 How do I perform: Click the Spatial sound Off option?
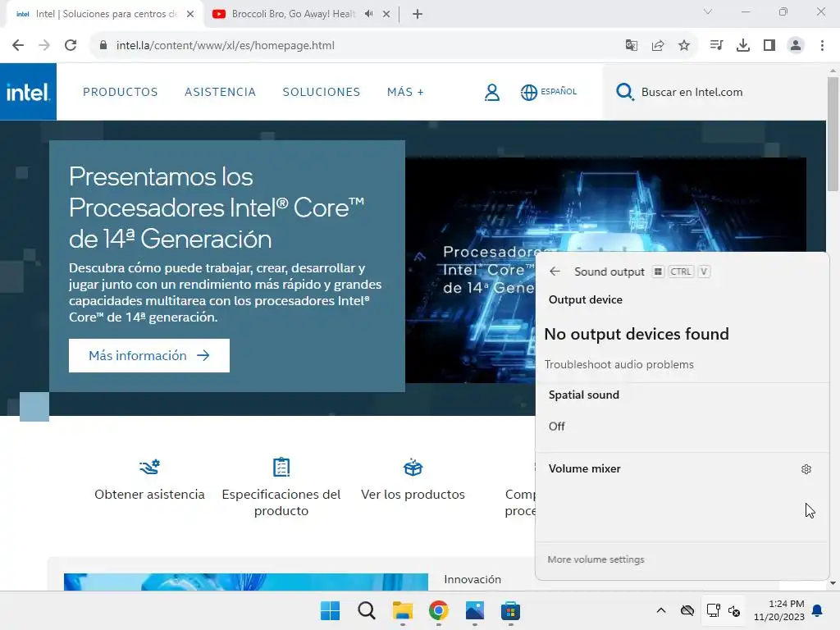[557, 427]
